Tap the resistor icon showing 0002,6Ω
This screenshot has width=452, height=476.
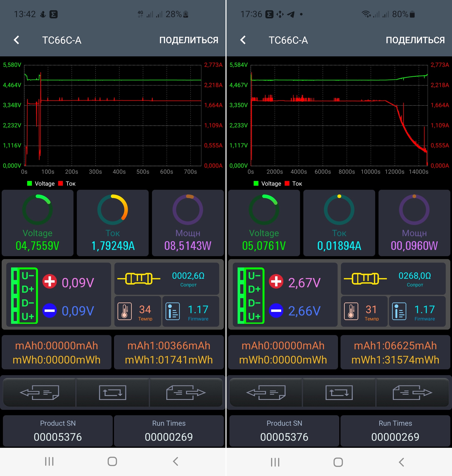coord(139,279)
